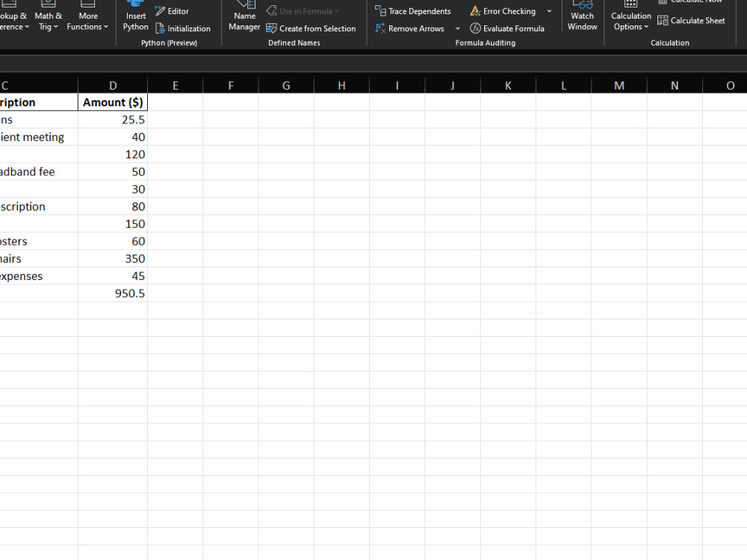747x560 pixels.
Task: Click Remove Arrows
Action: pyautogui.click(x=409, y=28)
